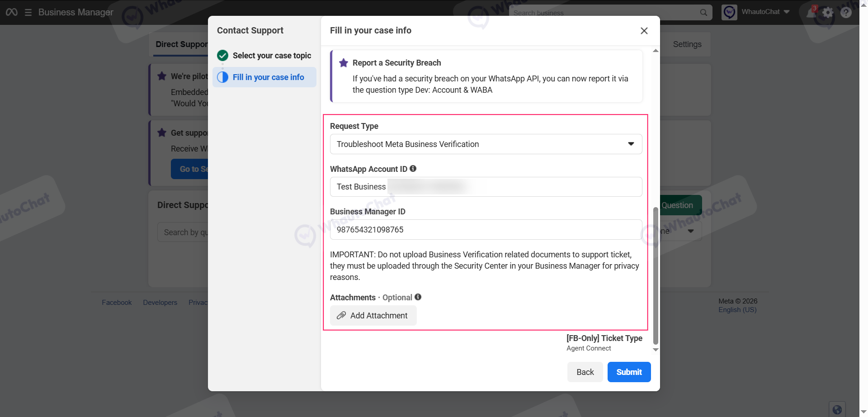Viewport: 868px width, 417px height.
Task: Close the Fill in your case info dialog
Action: (644, 31)
